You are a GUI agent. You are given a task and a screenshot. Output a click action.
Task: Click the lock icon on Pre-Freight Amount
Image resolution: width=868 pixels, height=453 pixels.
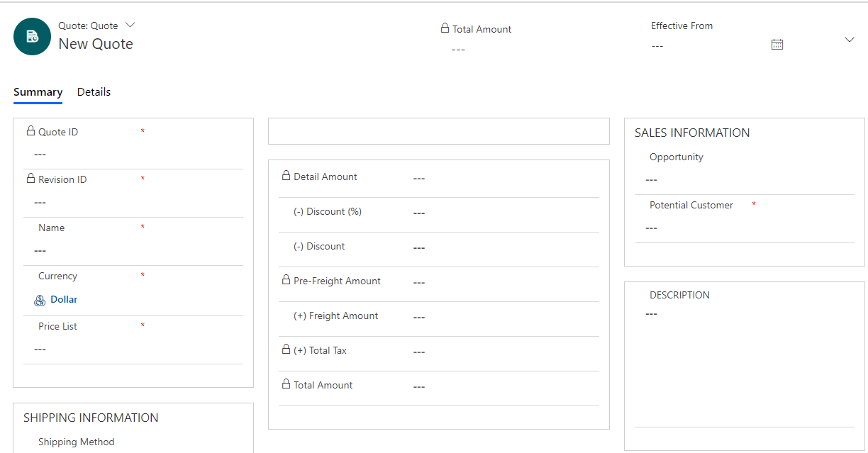(x=286, y=281)
